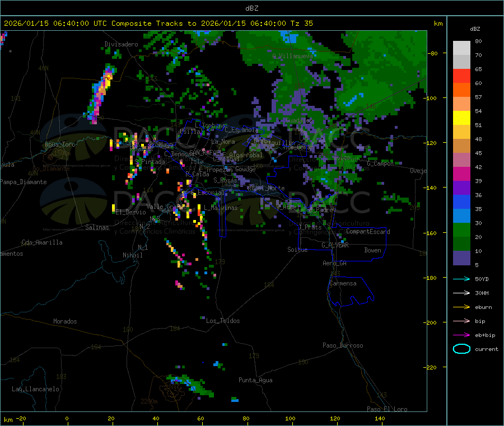The image size is (504, 426).
Task: Click the 'N_1' map label
Action: 143,247
